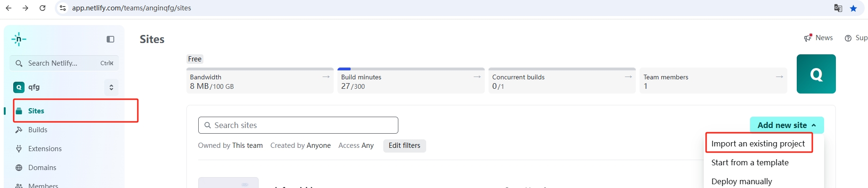Open the Team members card
The width and height of the screenshot is (868, 188).
(x=713, y=81)
